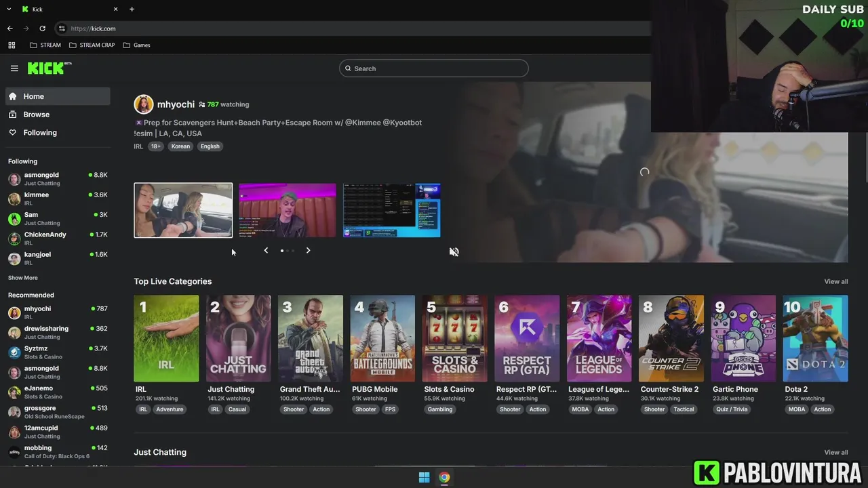This screenshot has height=488, width=868.
Task: Close the Kick browser tab
Action: click(115, 9)
